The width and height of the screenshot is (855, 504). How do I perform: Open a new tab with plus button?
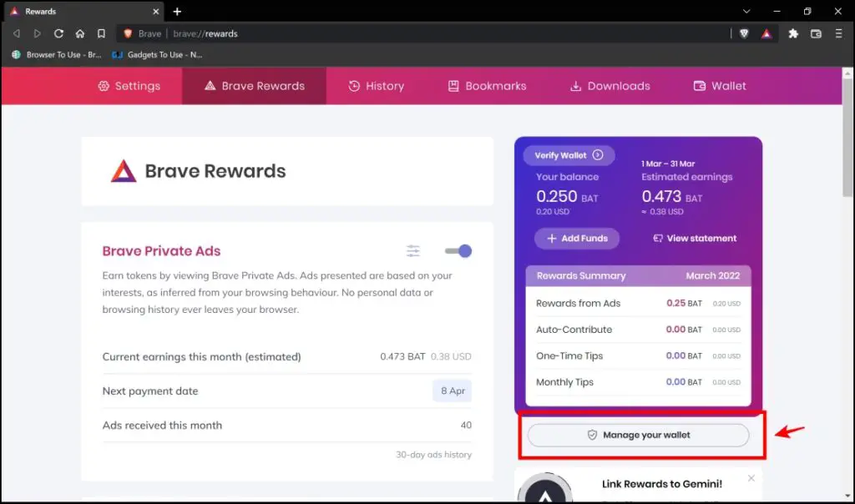point(177,12)
